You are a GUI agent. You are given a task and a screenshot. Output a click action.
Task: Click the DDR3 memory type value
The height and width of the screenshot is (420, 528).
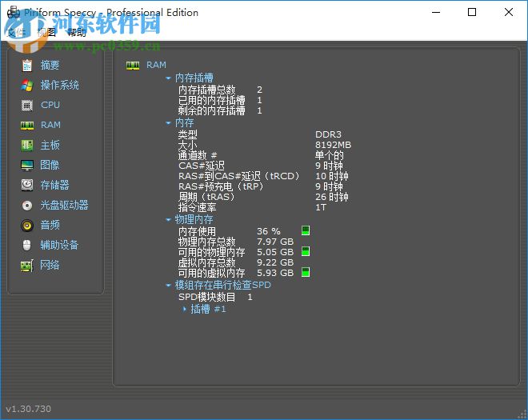(328, 134)
